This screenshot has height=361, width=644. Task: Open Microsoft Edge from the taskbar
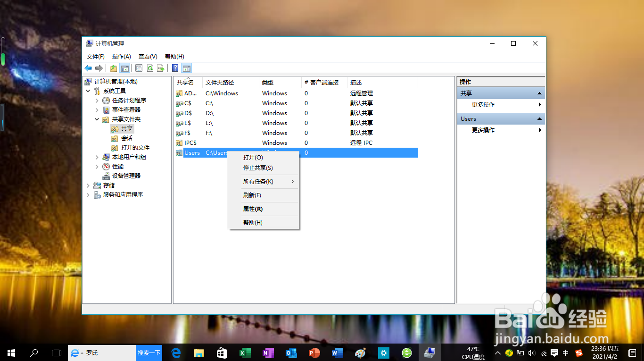tap(176, 353)
